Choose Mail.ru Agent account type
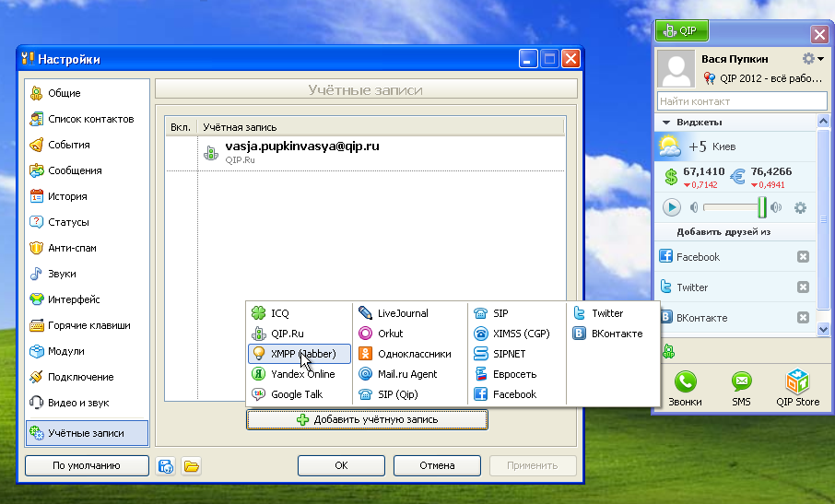The width and height of the screenshot is (835, 504). click(410, 374)
